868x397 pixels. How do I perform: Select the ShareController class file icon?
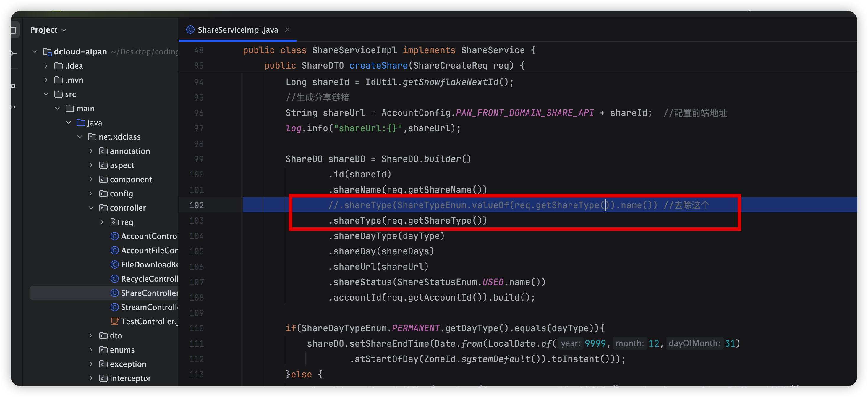click(x=115, y=293)
